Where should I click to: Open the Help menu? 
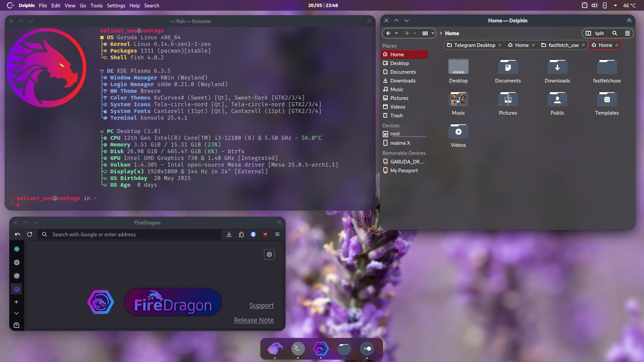coord(135,5)
